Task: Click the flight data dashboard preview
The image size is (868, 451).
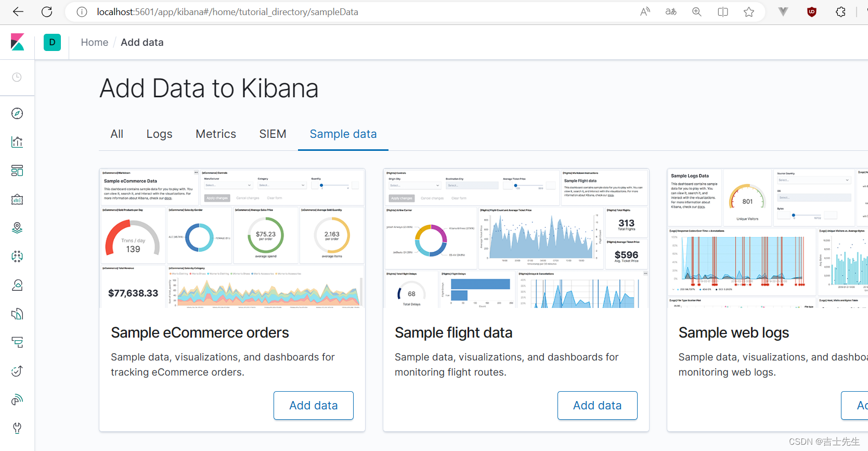Action: (516, 238)
